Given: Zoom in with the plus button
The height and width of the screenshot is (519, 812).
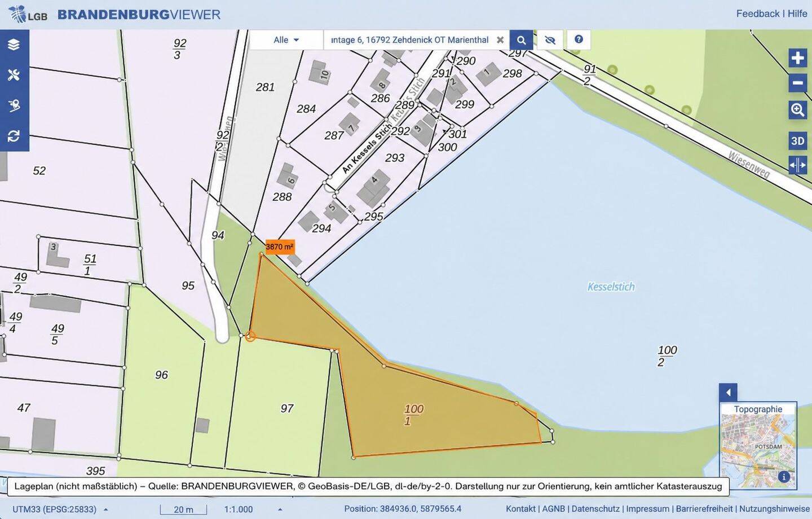Looking at the screenshot, I should point(798,58).
